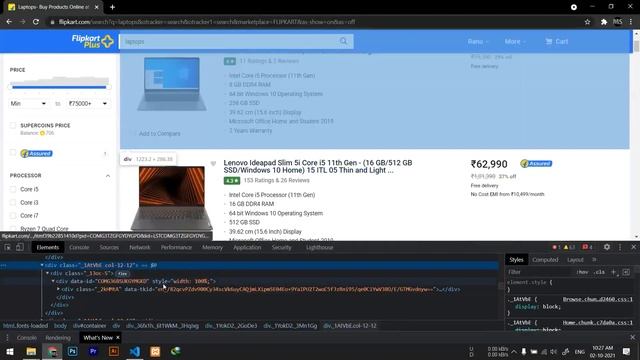Viewport: 640px width, 360px height.
Task: Click the yellow warning count indicator
Action: [569, 247]
